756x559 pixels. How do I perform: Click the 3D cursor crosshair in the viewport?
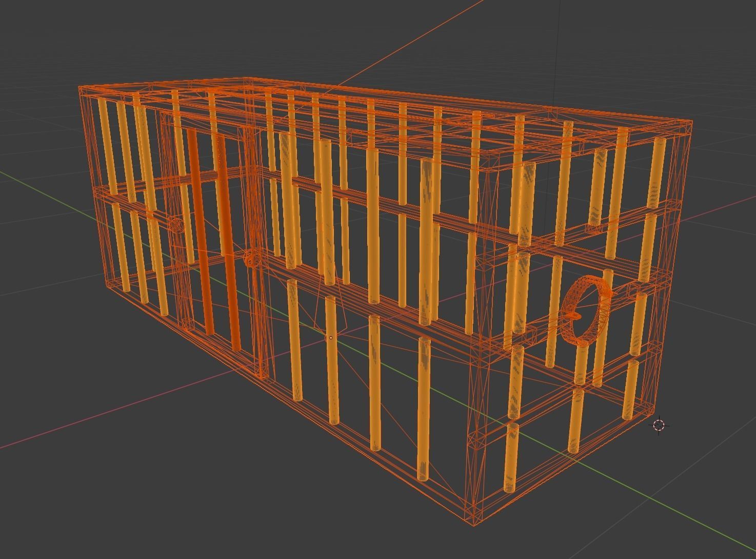pyautogui.click(x=659, y=426)
